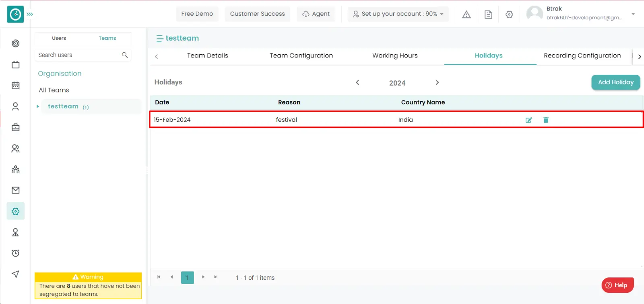The width and height of the screenshot is (644, 304).
Task: Open the single user sidebar icon
Action: pos(16,107)
